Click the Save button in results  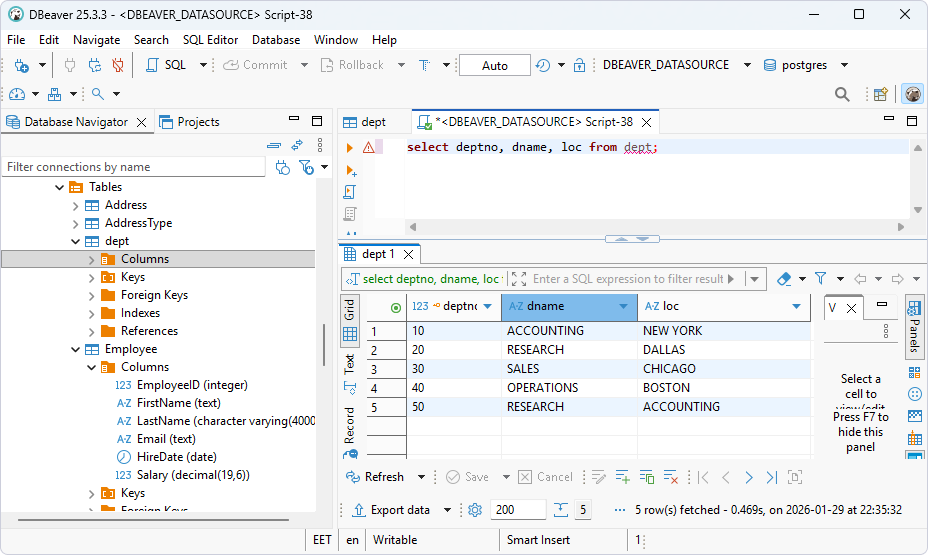pyautogui.click(x=468, y=477)
